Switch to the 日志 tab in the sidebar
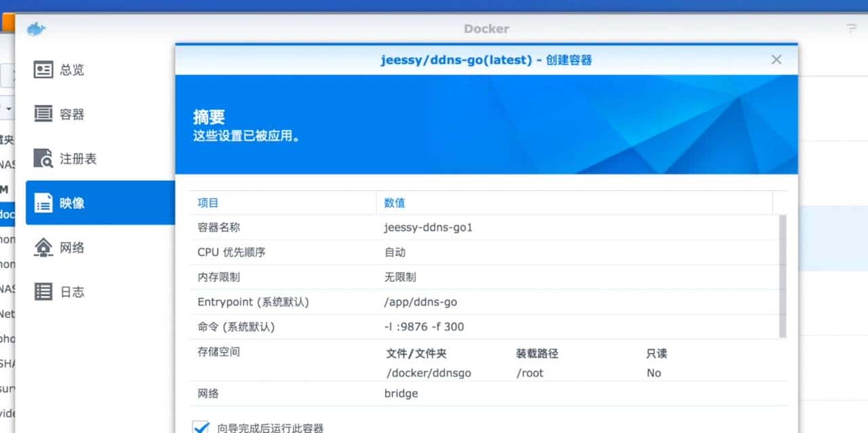The image size is (868, 433). (71, 291)
